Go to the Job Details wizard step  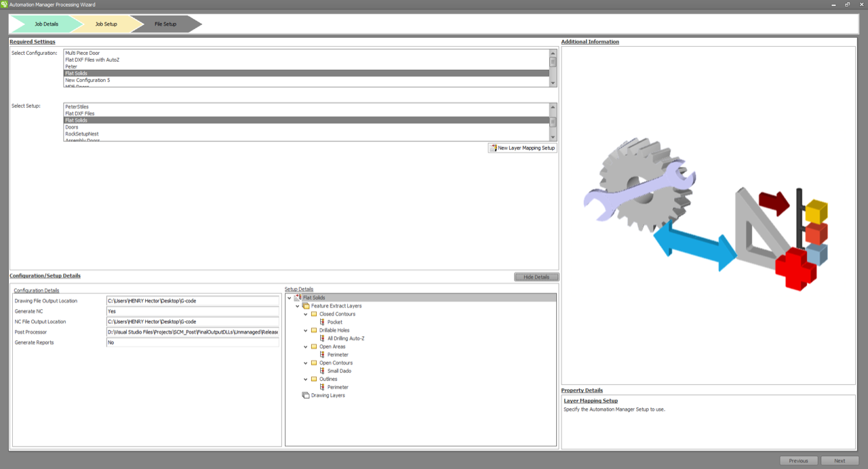click(x=46, y=24)
